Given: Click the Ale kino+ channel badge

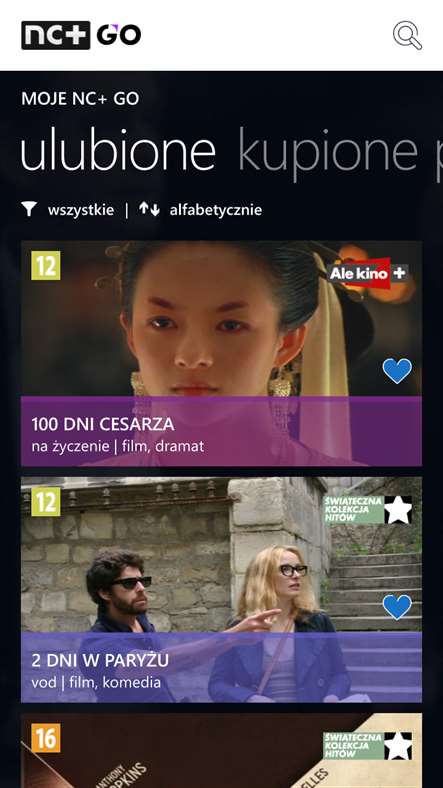Looking at the screenshot, I should (x=368, y=273).
